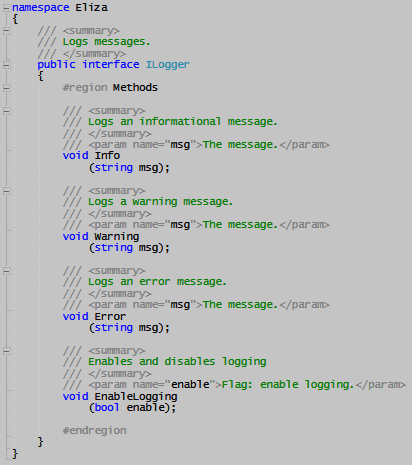Click the Eliza namespace name
Screen dimensions: 412x465
pos(91,7)
